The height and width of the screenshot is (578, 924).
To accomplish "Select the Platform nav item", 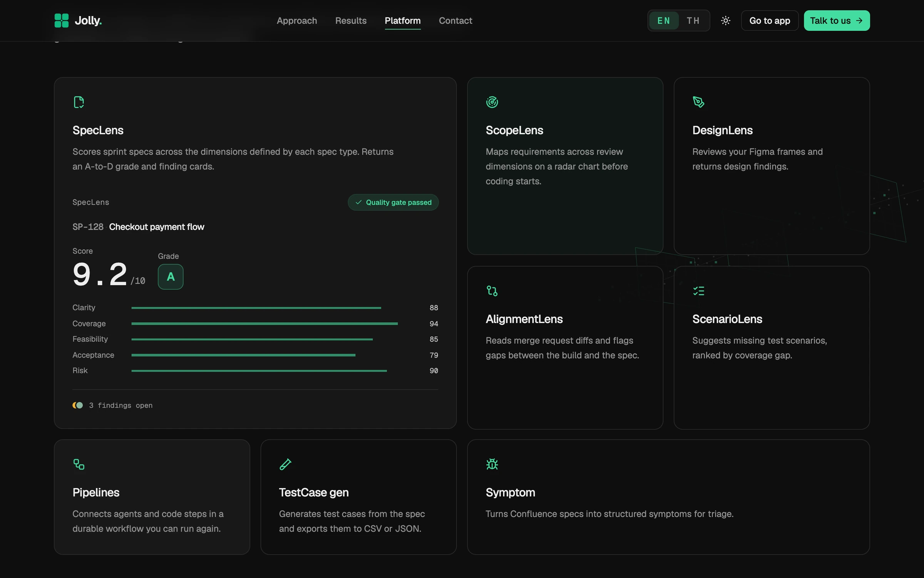I will click(403, 20).
